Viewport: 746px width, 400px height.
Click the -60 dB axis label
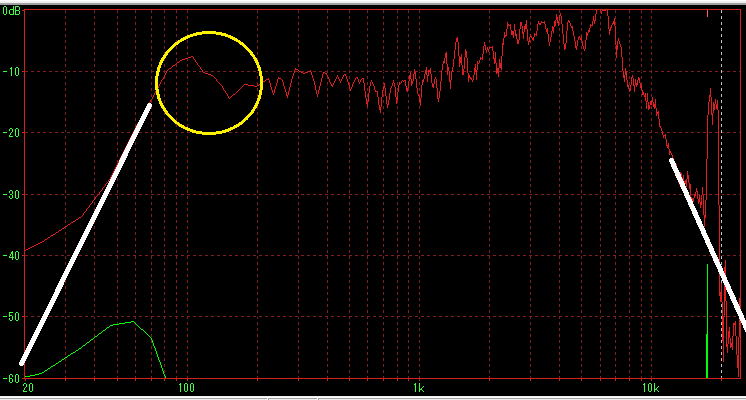tap(11, 378)
